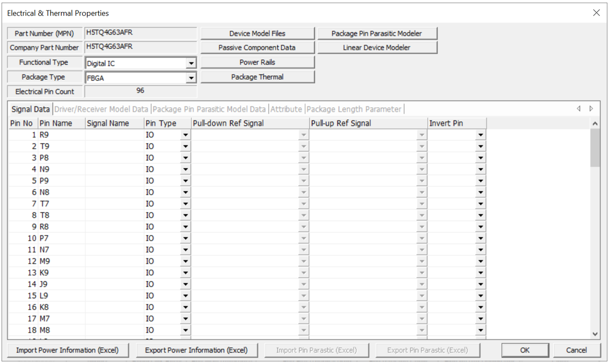The width and height of the screenshot is (610, 364).
Task: Select the Signal Name cell for pin P8
Action: tap(114, 158)
